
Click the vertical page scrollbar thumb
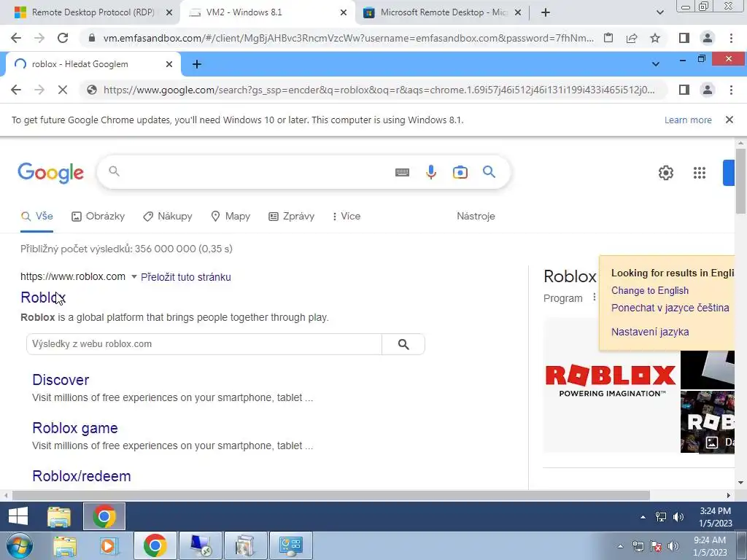coord(740,181)
